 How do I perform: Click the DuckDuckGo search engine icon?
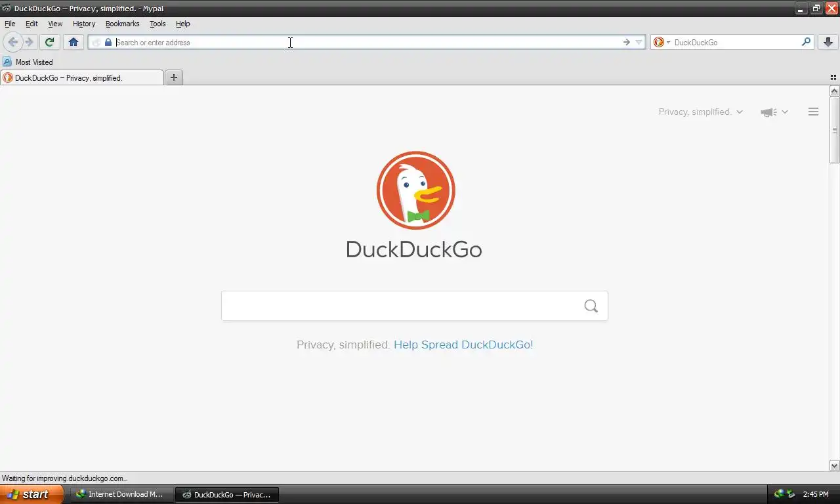pos(659,42)
